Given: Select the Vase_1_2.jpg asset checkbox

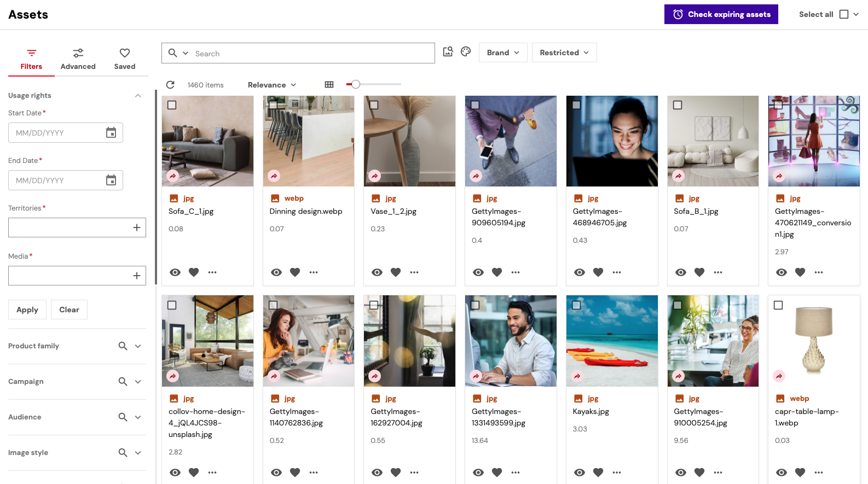Looking at the screenshot, I should click(374, 105).
